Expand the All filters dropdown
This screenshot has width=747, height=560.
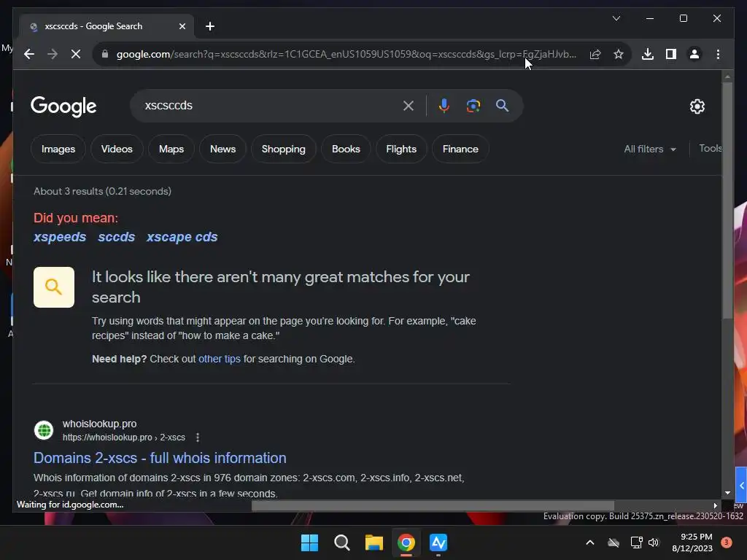pos(650,149)
